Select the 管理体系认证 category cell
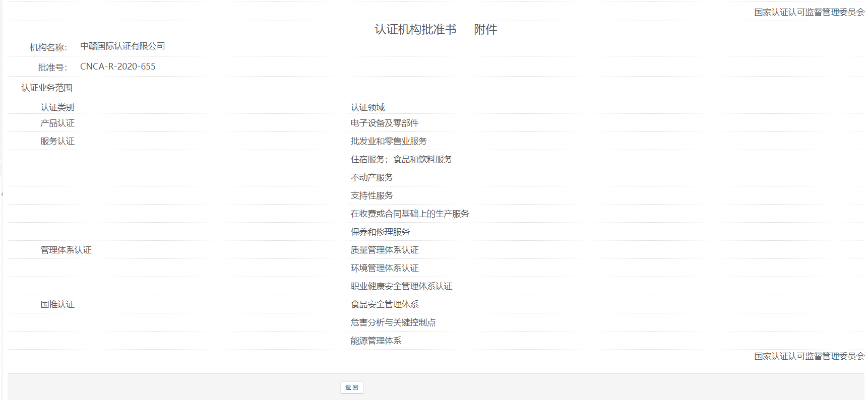868x400 pixels. click(x=66, y=250)
